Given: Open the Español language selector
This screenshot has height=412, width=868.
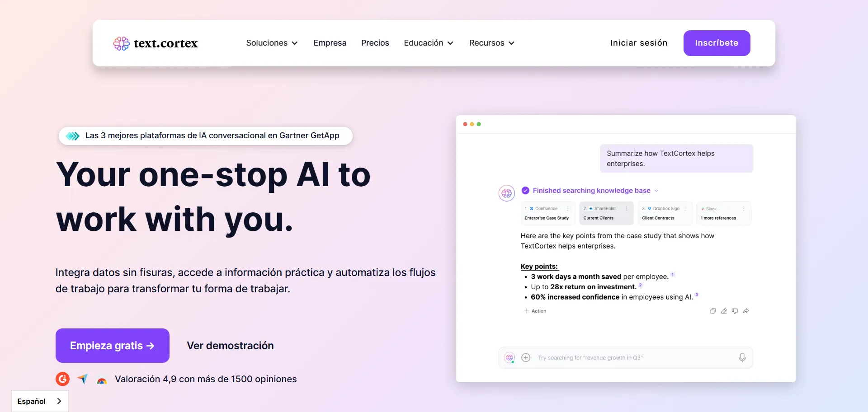Looking at the screenshot, I should click(40, 401).
